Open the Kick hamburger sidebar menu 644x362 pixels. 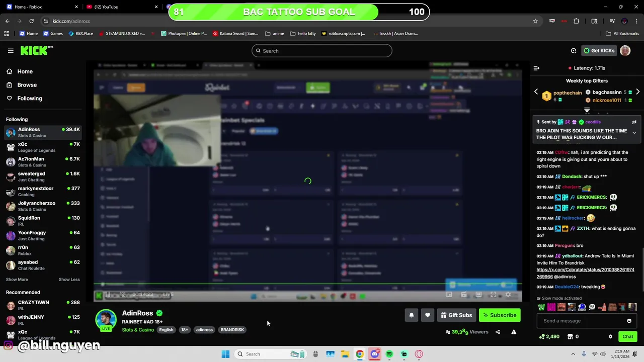(11, 51)
